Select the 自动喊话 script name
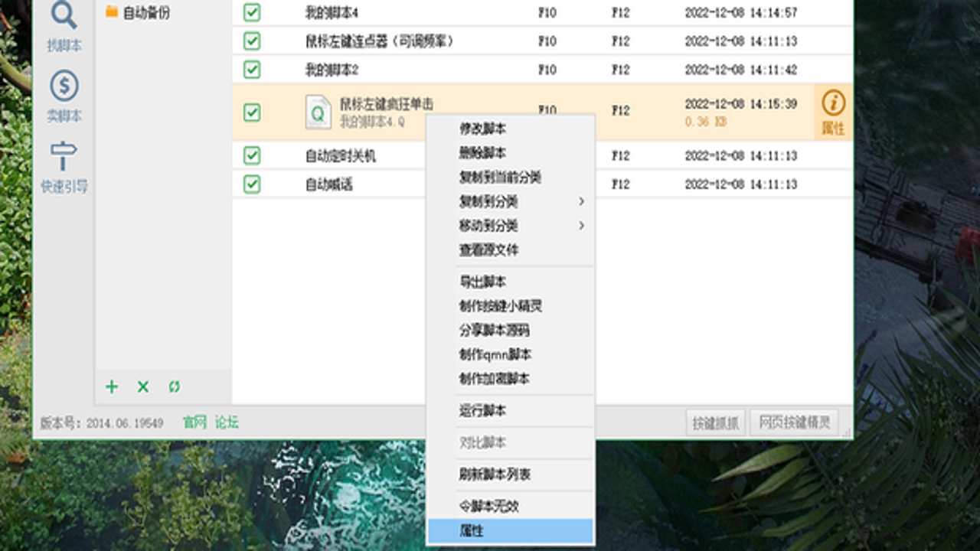This screenshot has width=980, height=551. click(328, 184)
